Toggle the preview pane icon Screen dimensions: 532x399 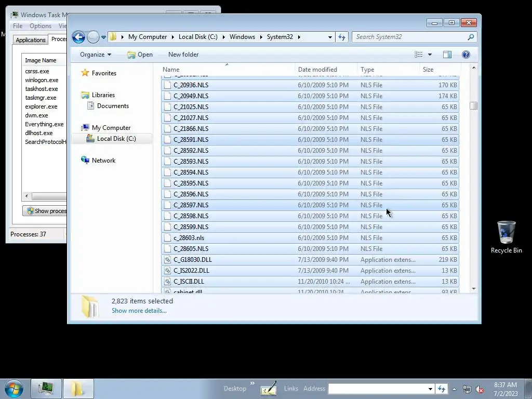[x=447, y=55]
